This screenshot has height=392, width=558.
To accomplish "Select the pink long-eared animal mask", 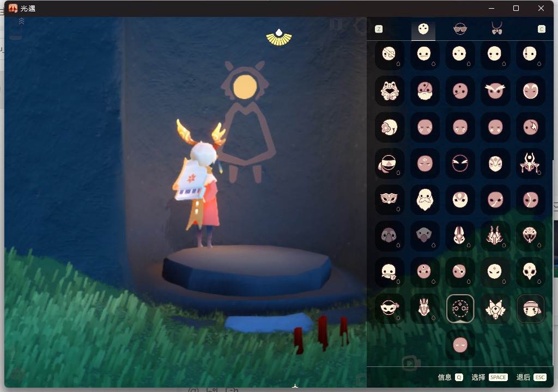I will pyautogui.click(x=424, y=308).
